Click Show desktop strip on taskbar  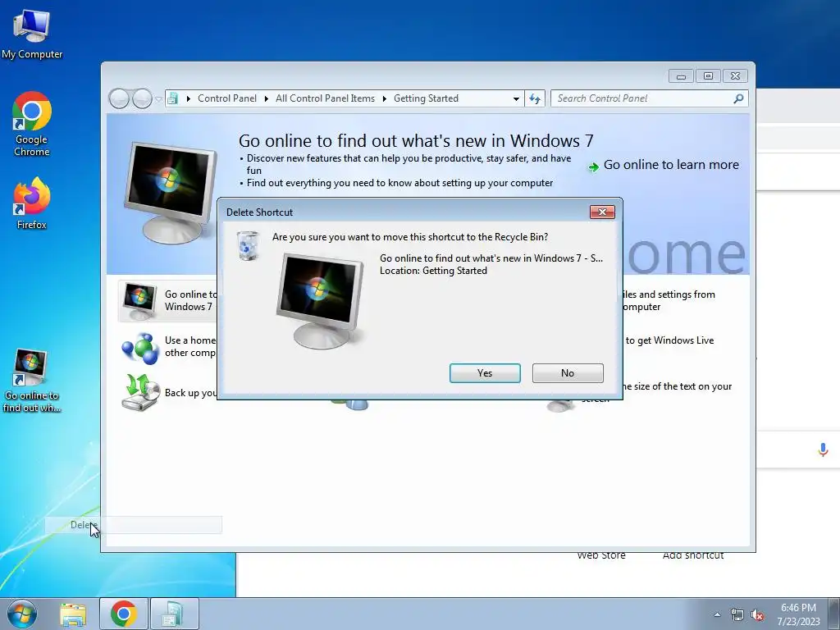(x=834, y=614)
